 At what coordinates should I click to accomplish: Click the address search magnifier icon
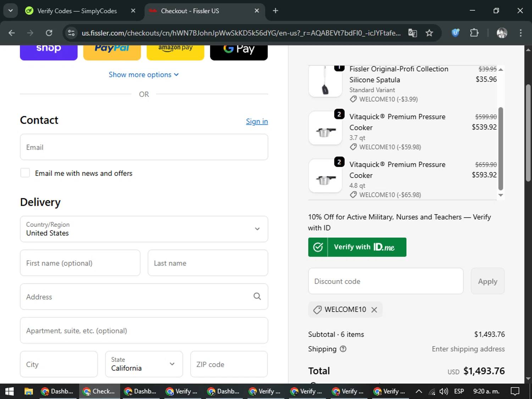(x=257, y=297)
